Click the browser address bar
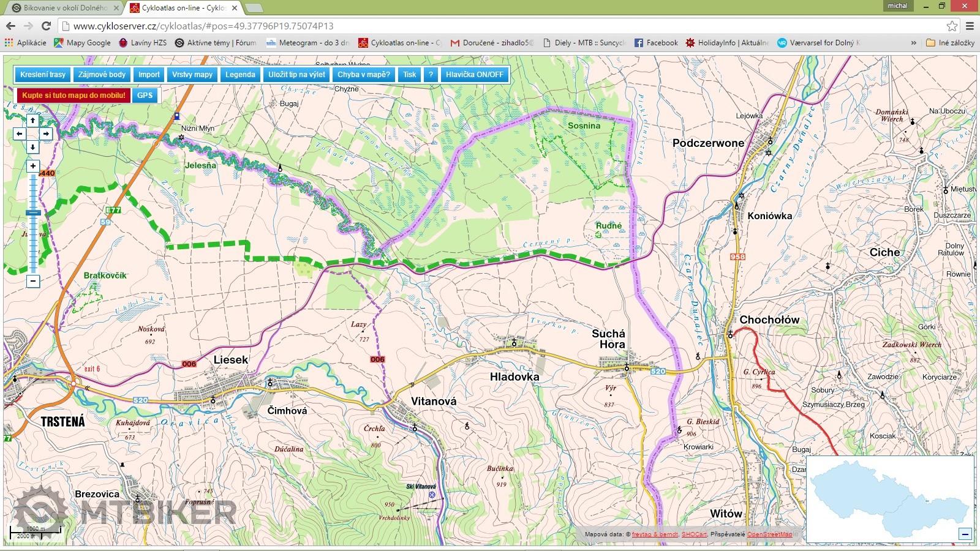This screenshot has width=980, height=551. pyautogui.click(x=490, y=26)
